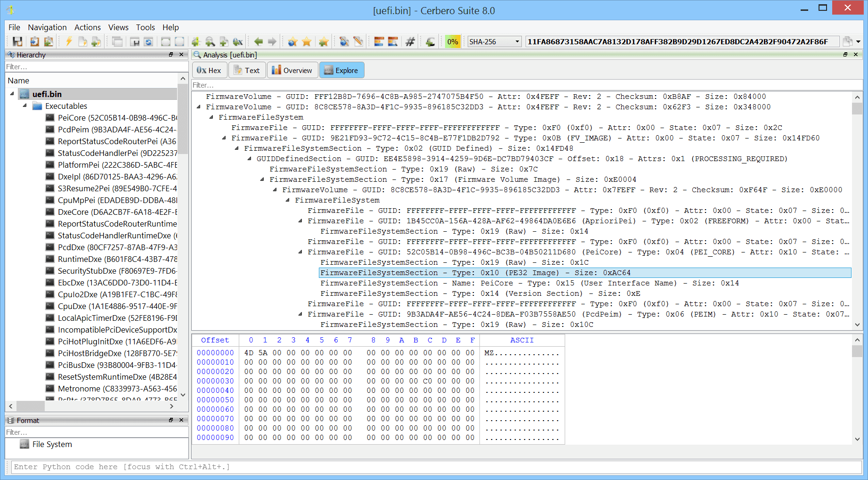Close the Analysis [uefi.bin] panel
Screen dimensions: 868x480
tap(856, 55)
